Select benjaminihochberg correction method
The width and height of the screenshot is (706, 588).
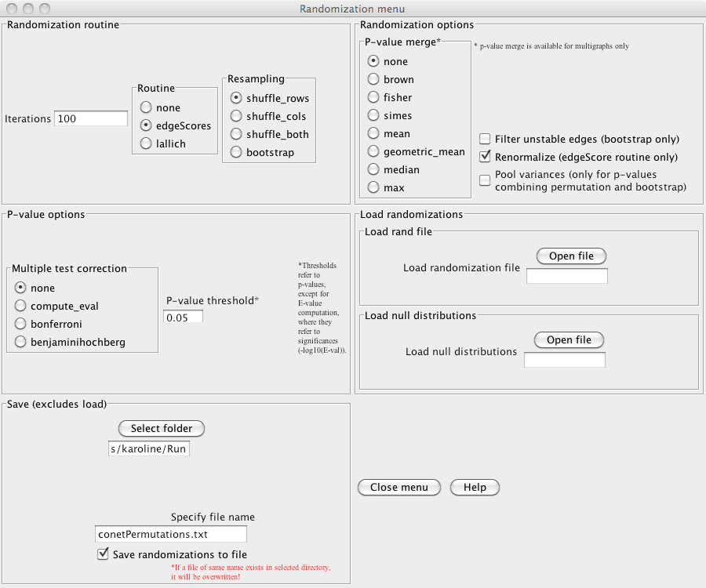(x=20, y=342)
